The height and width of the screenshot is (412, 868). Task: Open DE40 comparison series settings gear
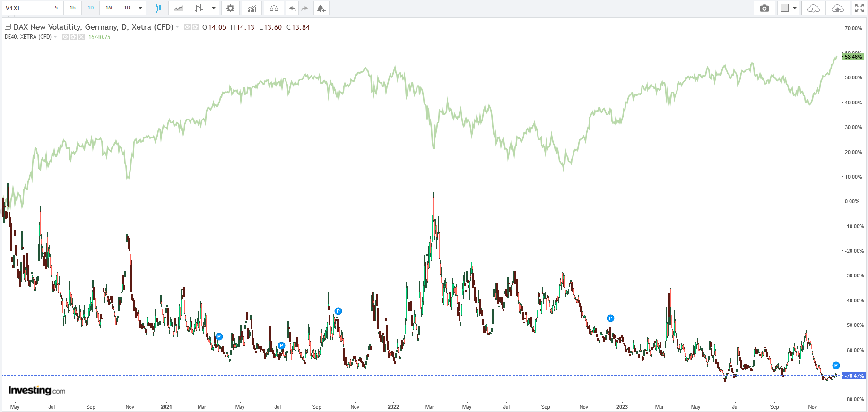click(x=73, y=37)
